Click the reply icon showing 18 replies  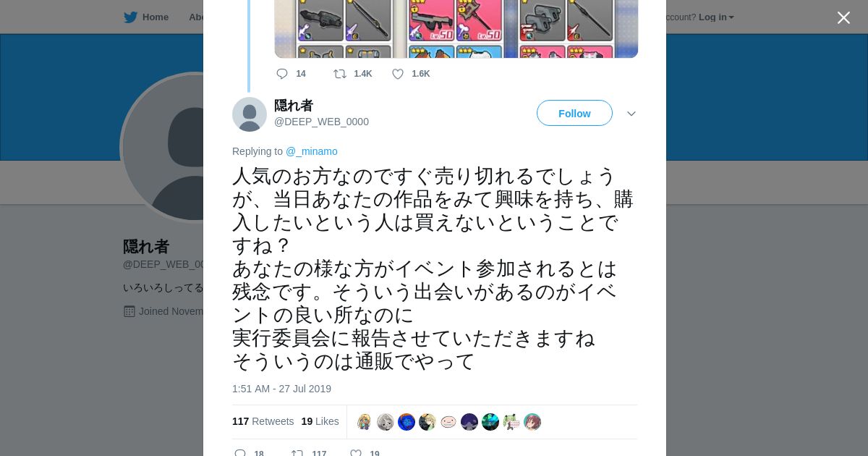pyautogui.click(x=240, y=453)
